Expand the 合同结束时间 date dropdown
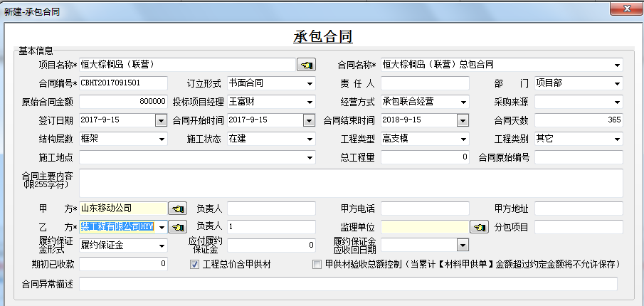 [x=463, y=120]
